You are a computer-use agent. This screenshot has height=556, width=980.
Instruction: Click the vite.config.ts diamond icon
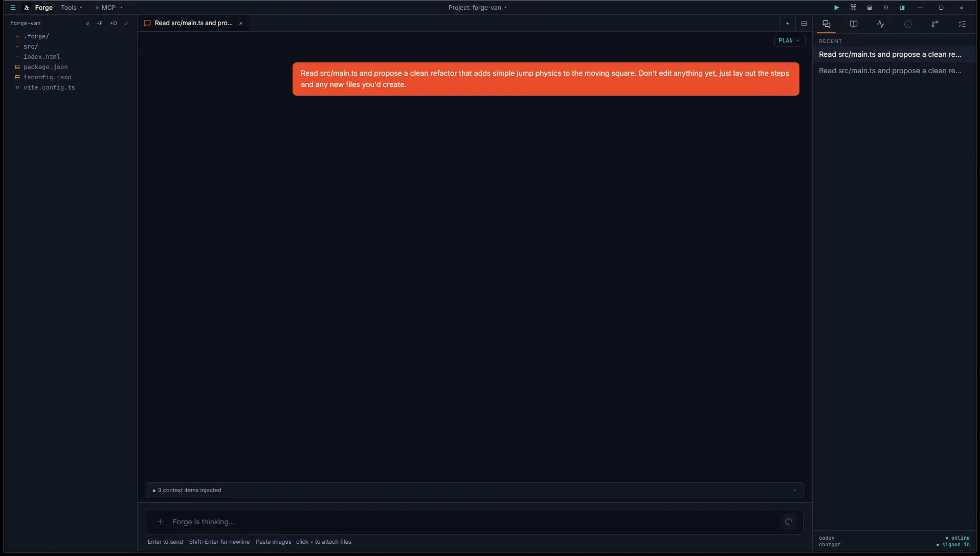coord(17,87)
